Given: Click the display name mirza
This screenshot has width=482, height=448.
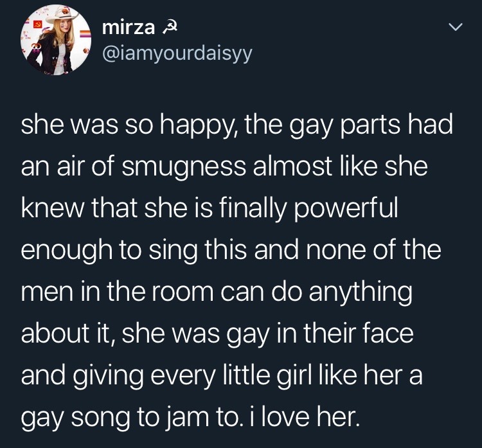Looking at the screenshot, I should [x=128, y=28].
